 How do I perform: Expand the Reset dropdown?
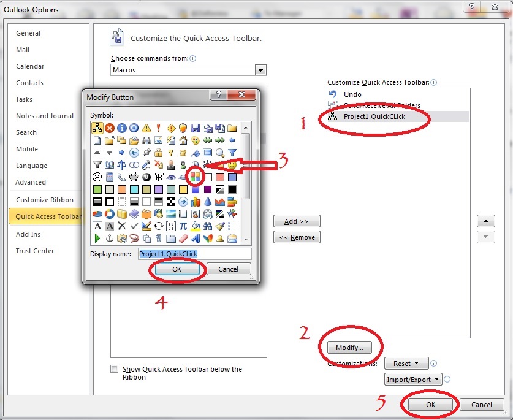point(406,363)
